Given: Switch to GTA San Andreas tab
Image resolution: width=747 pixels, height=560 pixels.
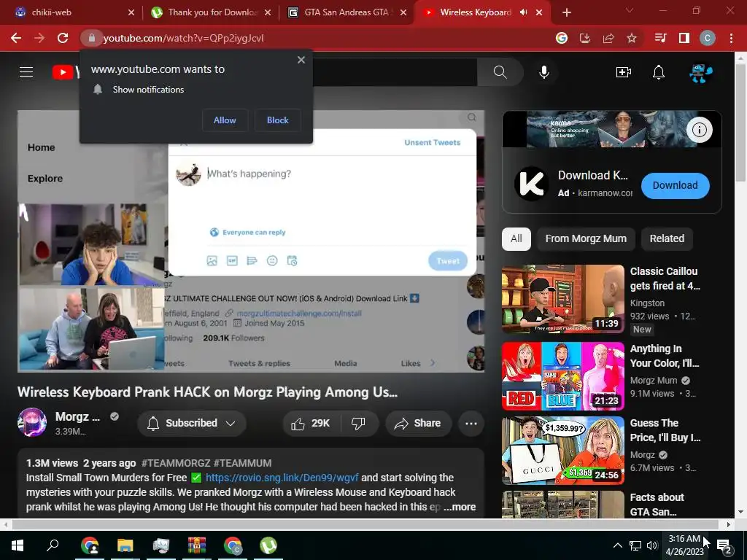Looking at the screenshot, I should click(346, 12).
